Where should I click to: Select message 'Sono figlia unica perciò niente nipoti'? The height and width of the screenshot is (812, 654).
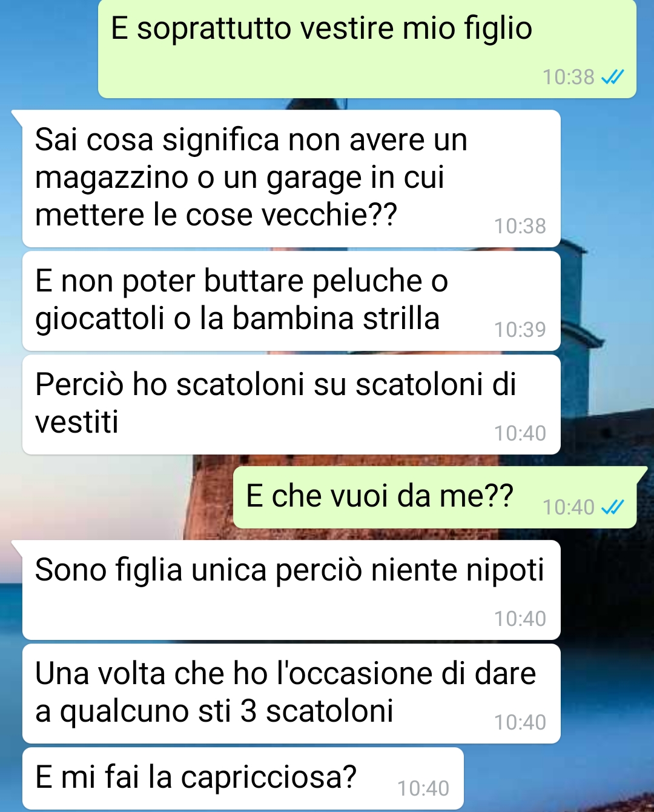291,590
